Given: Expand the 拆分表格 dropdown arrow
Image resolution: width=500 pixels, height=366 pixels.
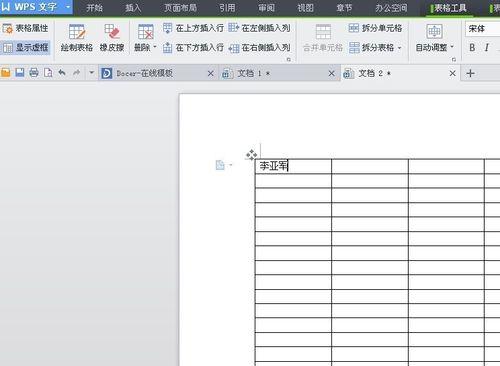Looking at the screenshot, I should pyautogui.click(x=399, y=48).
